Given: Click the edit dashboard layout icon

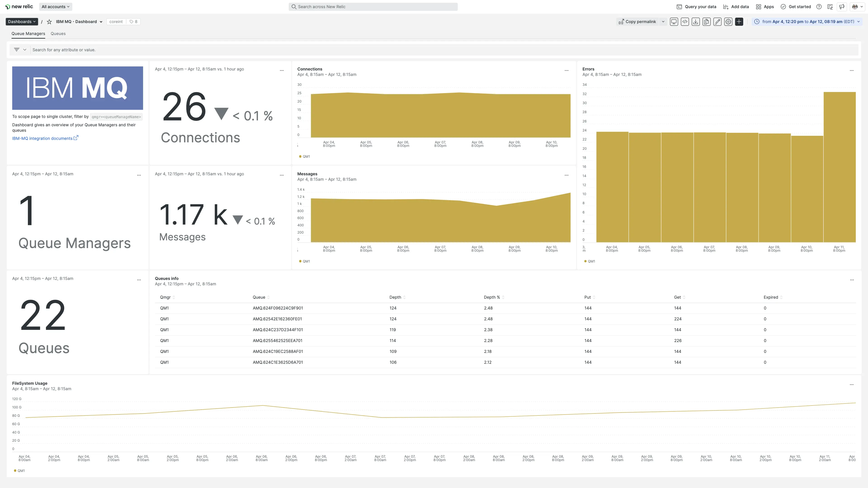Looking at the screenshot, I should [718, 21].
